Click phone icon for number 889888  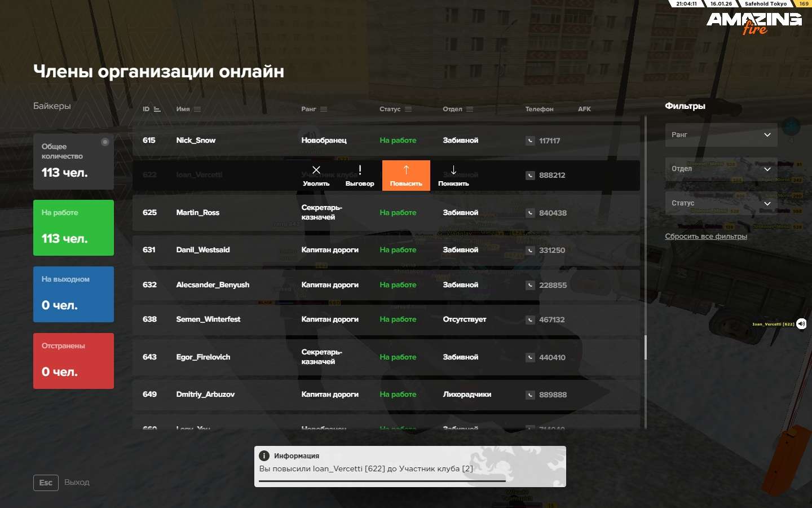click(x=530, y=395)
